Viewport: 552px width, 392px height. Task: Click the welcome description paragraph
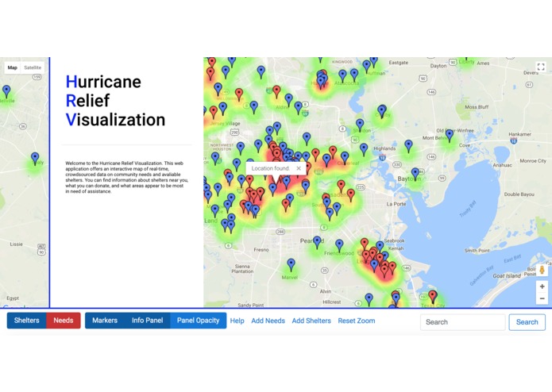point(127,177)
